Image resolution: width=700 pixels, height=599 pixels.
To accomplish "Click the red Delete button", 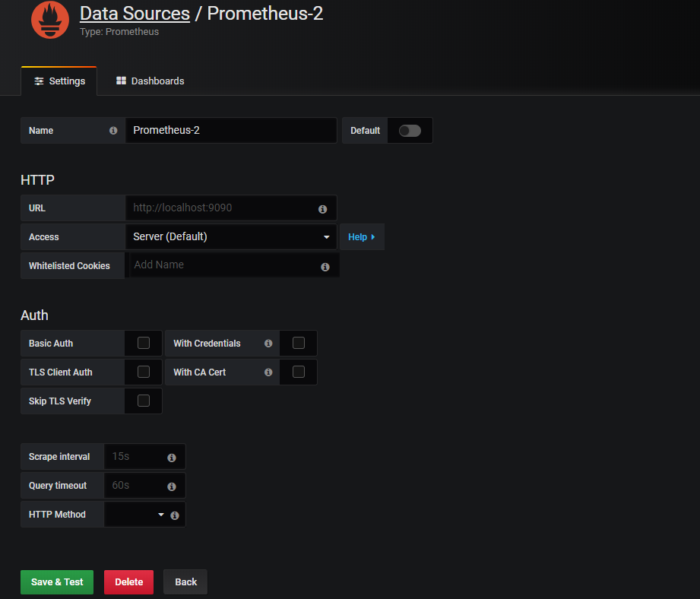I will (x=128, y=582).
